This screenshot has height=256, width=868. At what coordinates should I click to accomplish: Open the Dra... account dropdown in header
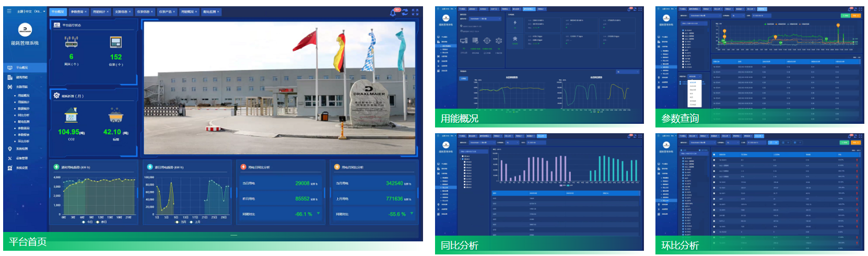[39, 11]
